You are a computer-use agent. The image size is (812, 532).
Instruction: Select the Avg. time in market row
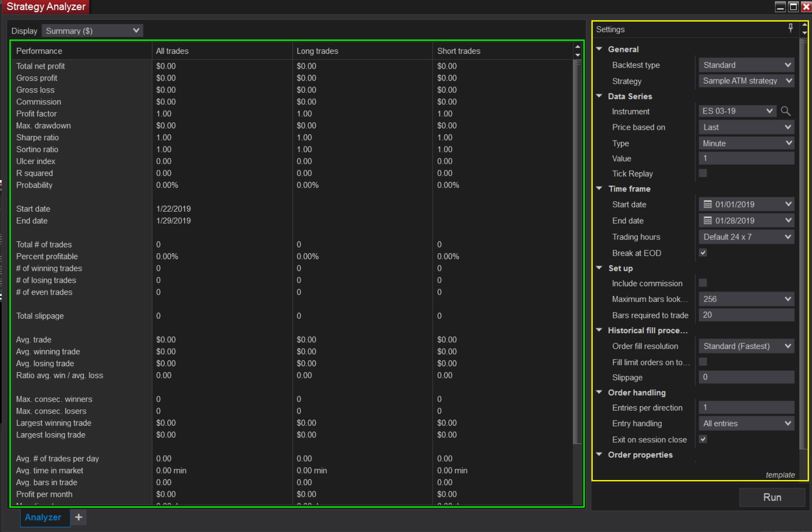point(293,471)
